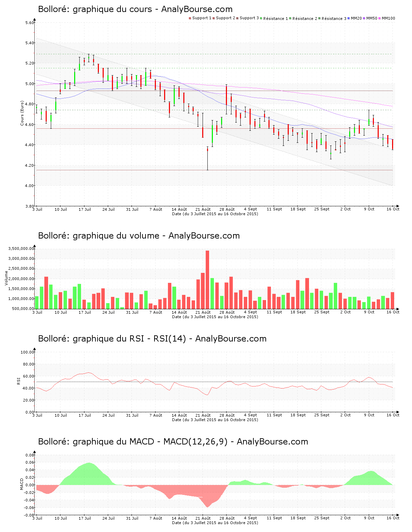Click the Résistance 2 legend color swatch
This screenshot has width=412, height=532.
tap(290, 18)
